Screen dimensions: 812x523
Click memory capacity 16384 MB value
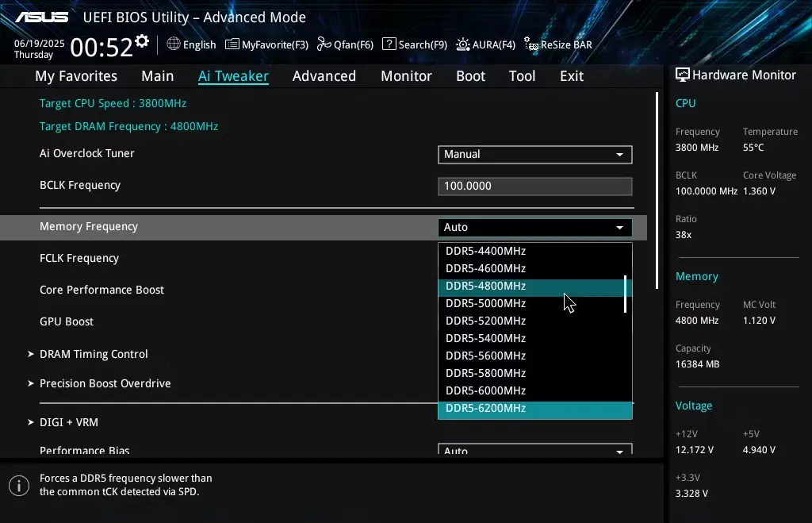[697, 364]
